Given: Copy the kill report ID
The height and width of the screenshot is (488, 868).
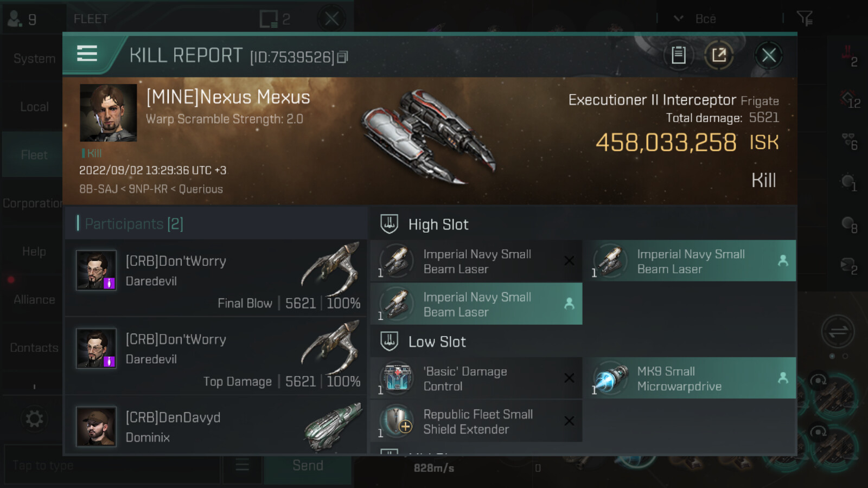Looking at the screenshot, I should [343, 57].
